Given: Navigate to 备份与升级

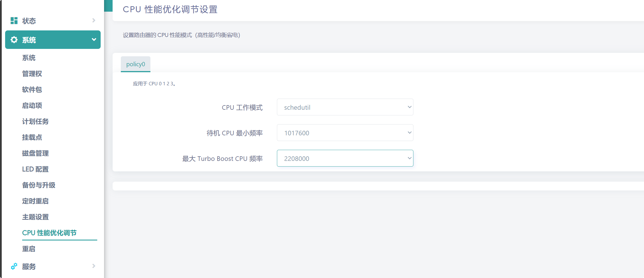Looking at the screenshot, I should (39, 185).
